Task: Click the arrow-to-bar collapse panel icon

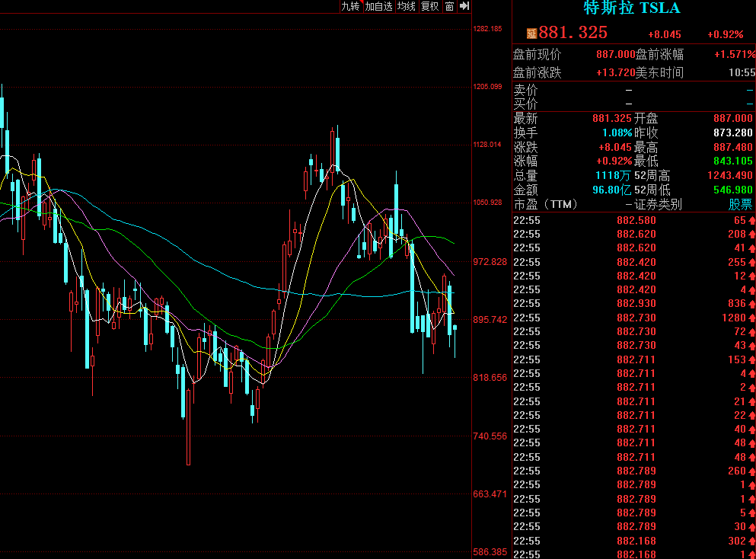Action: coord(464,6)
